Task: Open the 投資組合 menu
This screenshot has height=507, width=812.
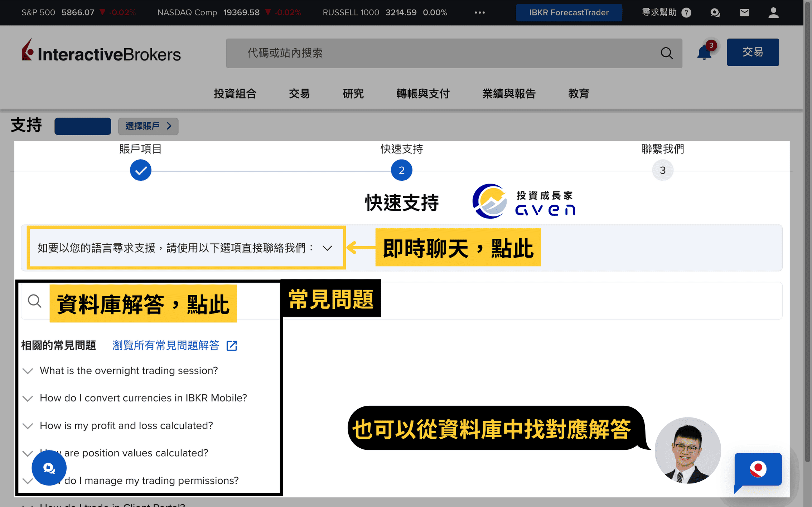Action: [235, 93]
